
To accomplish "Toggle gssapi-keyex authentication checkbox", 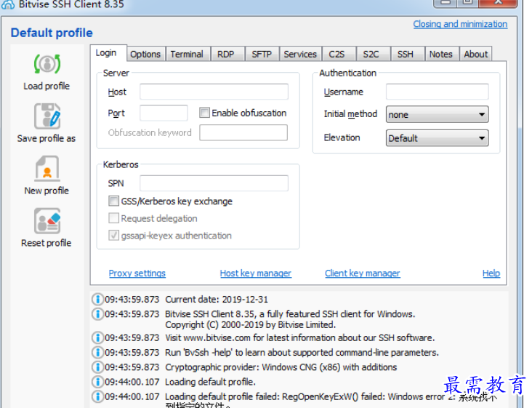I will point(113,235).
